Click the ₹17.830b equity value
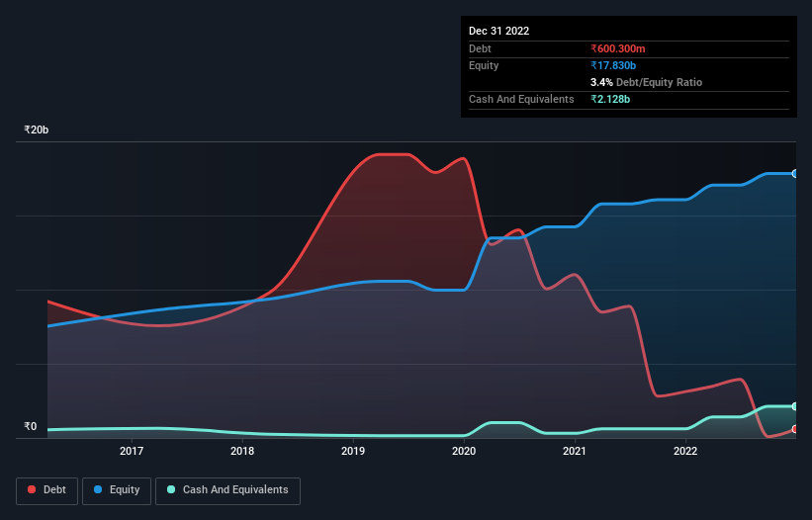The width and height of the screenshot is (812, 520). [x=613, y=65]
